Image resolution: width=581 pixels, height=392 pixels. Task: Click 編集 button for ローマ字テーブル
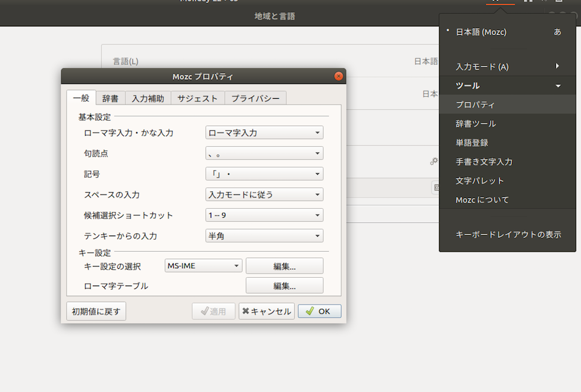[285, 286]
